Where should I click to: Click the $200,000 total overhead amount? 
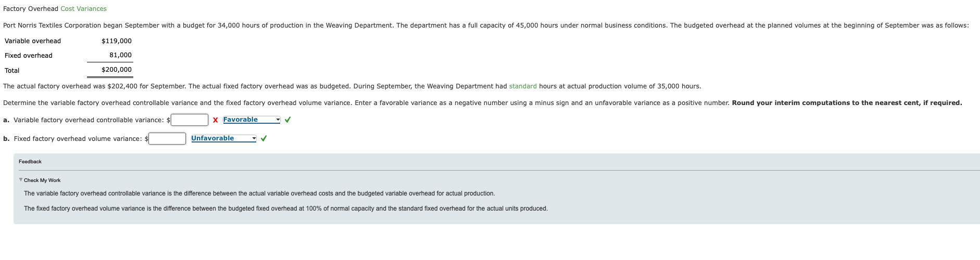[x=117, y=70]
